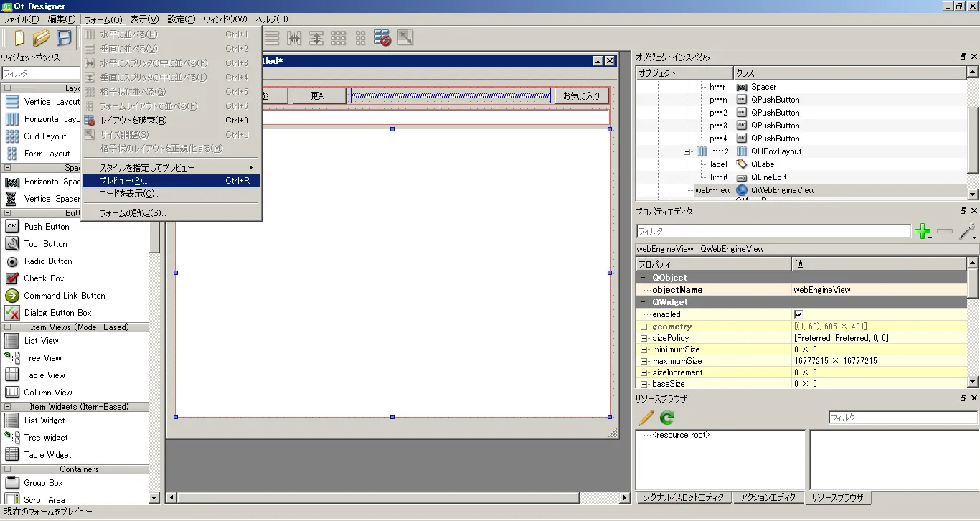
Task: Select Radio Button in the widget box
Action: 48,261
